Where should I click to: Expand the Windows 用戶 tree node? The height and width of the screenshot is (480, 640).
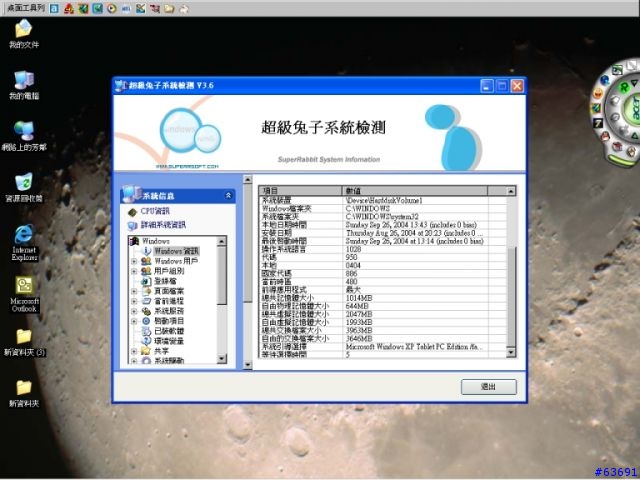134,260
